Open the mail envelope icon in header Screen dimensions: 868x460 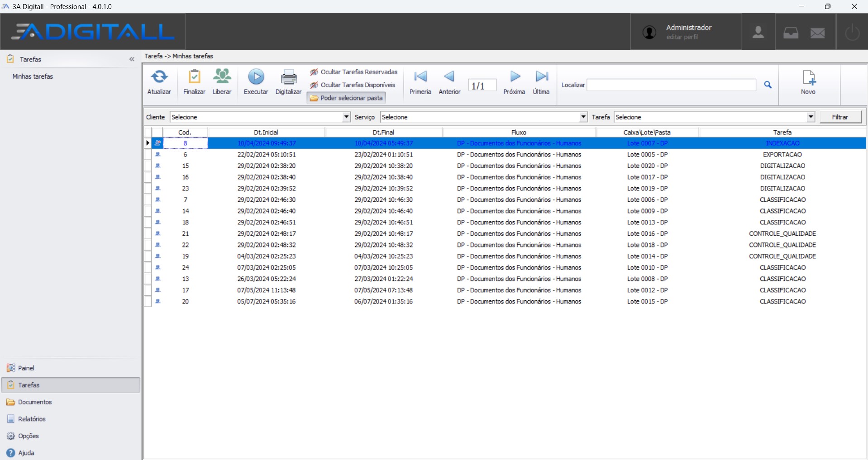818,33
